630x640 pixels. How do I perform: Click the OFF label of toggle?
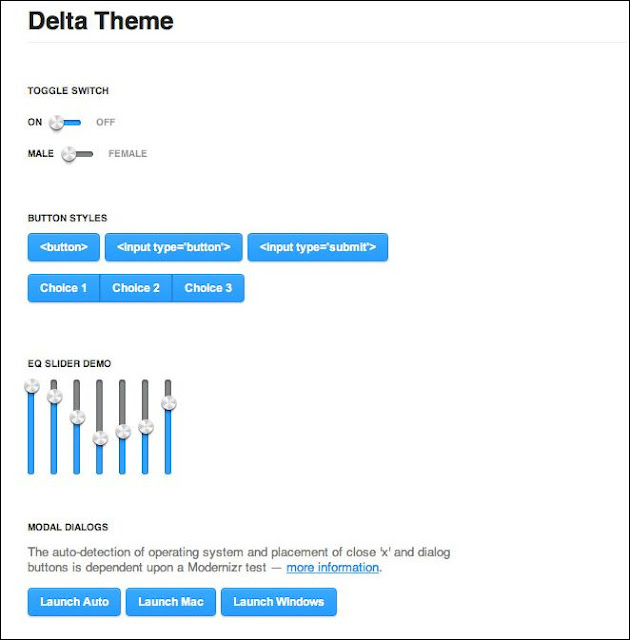click(x=106, y=123)
